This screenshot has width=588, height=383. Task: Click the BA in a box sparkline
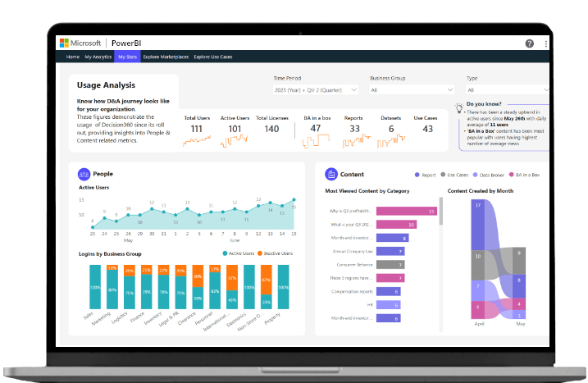316,142
